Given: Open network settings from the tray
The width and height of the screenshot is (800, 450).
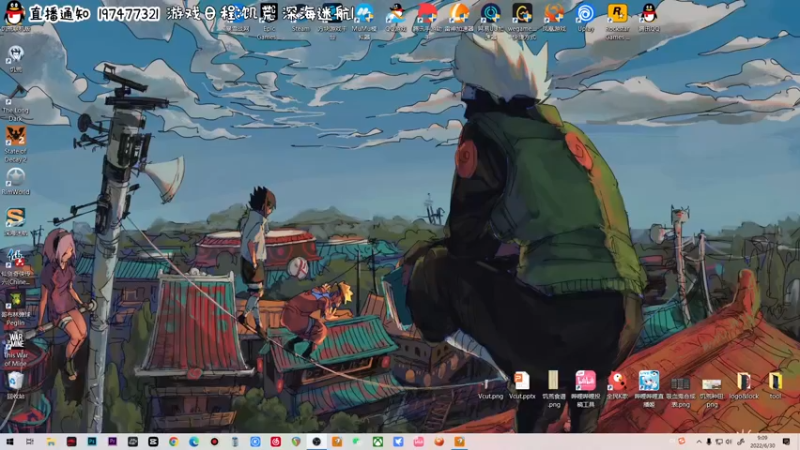Looking at the screenshot, I should pos(719,442).
